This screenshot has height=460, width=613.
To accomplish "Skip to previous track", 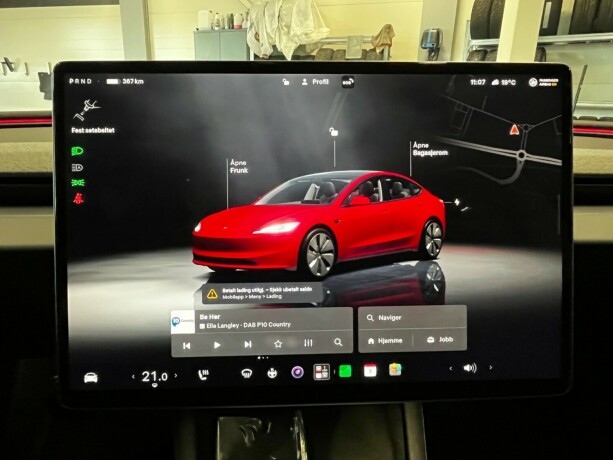I will (x=186, y=345).
